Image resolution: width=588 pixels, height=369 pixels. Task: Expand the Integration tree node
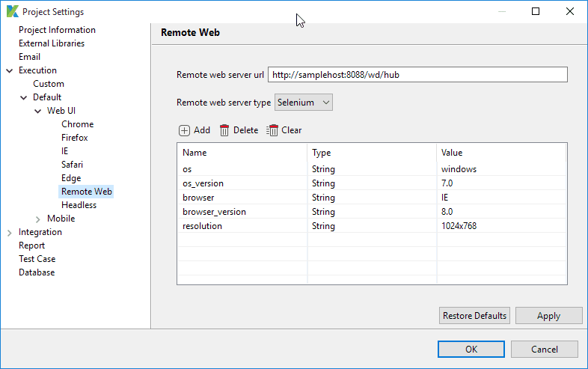pos(10,232)
